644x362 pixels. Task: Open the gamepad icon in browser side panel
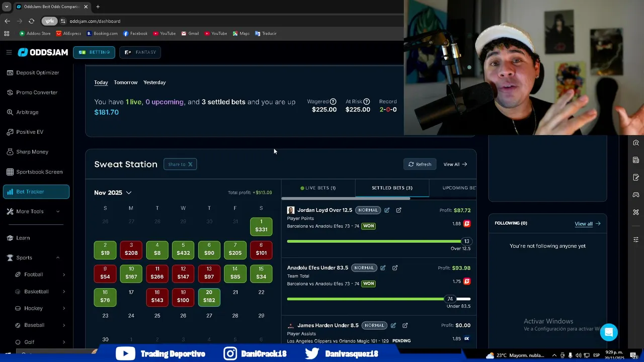click(x=636, y=195)
